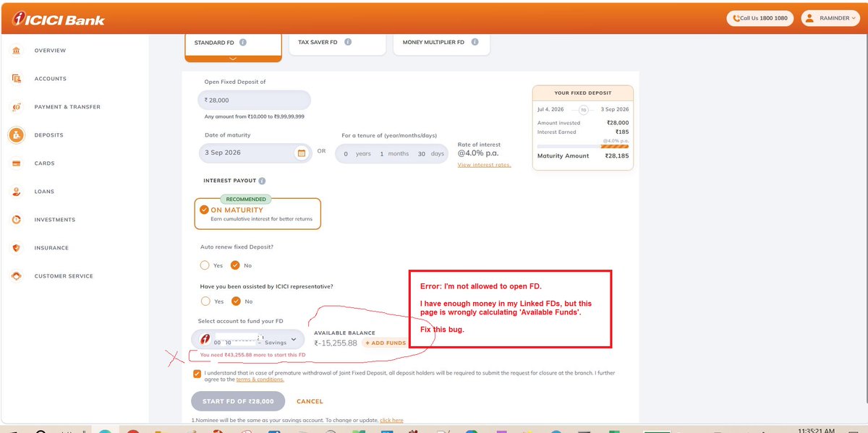Image resolution: width=868 pixels, height=433 pixels.
Task: Open the Overview sidebar icon
Action: coord(16,51)
